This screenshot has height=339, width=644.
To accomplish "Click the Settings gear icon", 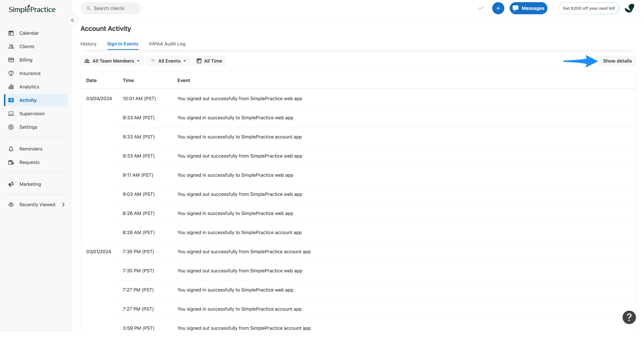I will click(x=11, y=127).
